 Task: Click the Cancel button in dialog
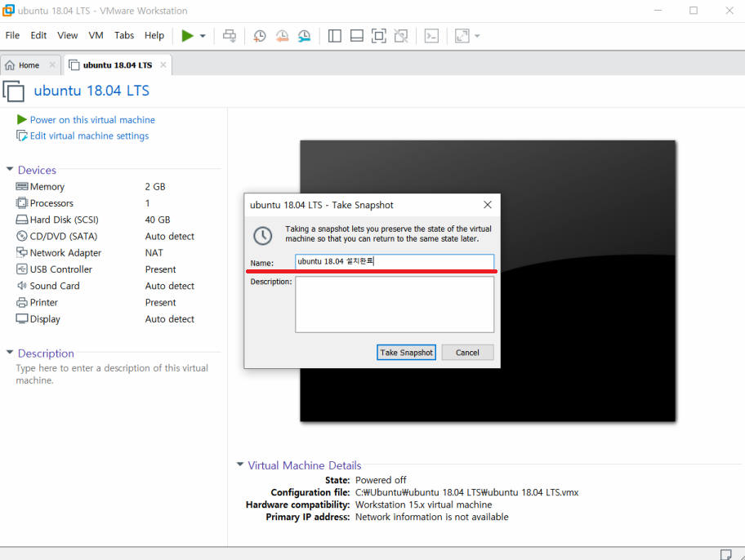pos(467,353)
